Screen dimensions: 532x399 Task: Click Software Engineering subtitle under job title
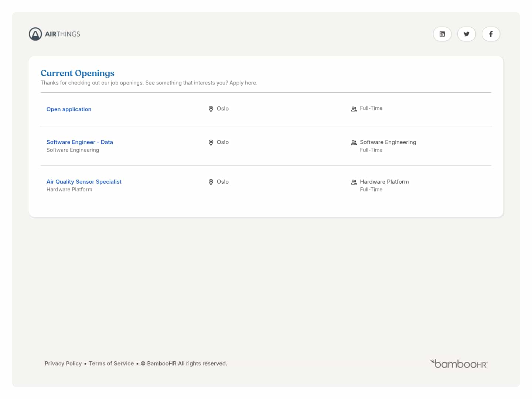(x=73, y=150)
